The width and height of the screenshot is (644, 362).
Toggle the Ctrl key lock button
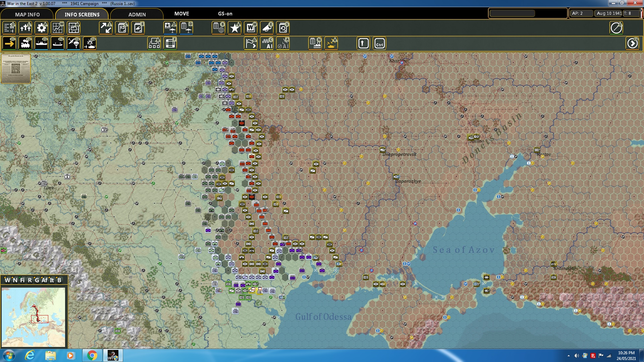(379, 44)
